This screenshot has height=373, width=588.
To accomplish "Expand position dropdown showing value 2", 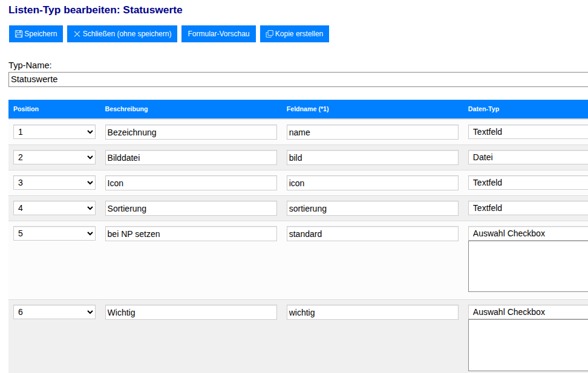I will pos(54,157).
